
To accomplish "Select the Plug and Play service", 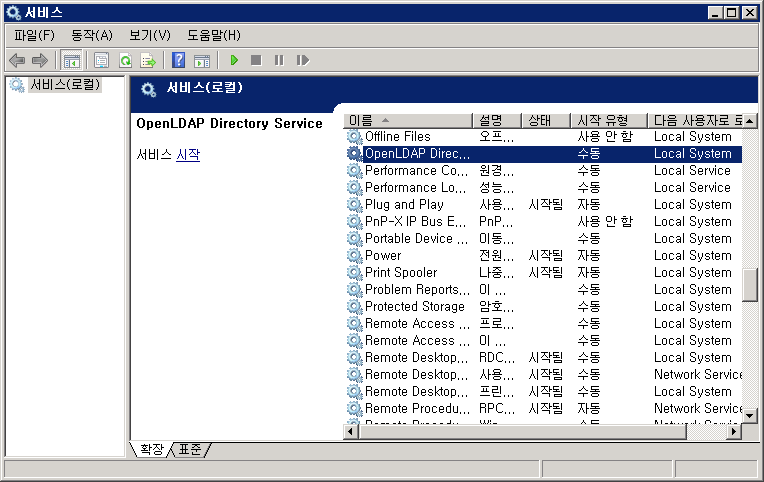I will coord(543,205).
